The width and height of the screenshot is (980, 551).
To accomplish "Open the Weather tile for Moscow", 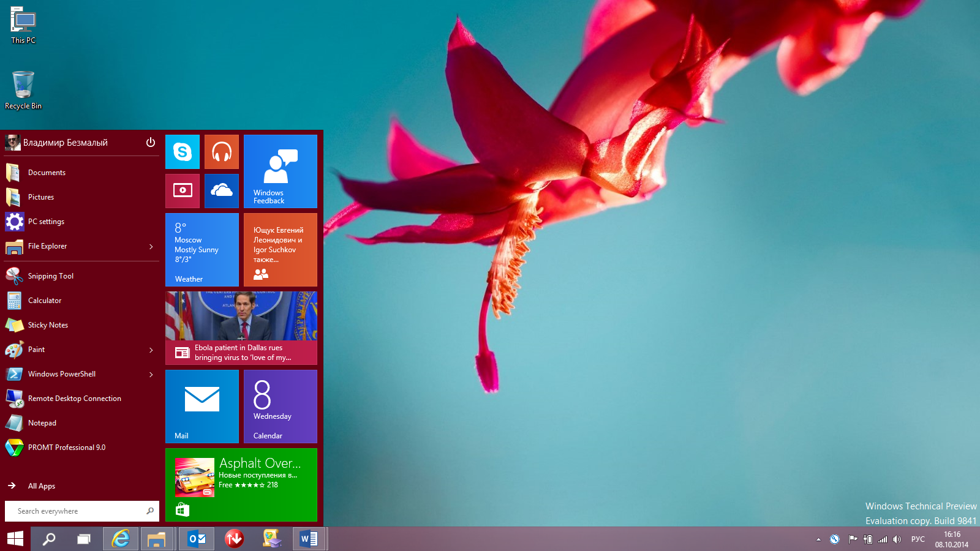I will 202,250.
